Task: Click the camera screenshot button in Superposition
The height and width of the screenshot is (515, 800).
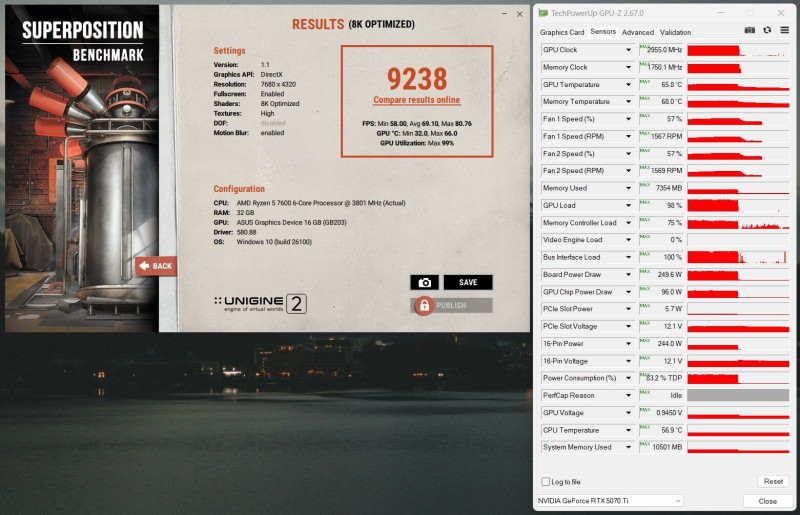Action: pyautogui.click(x=424, y=282)
